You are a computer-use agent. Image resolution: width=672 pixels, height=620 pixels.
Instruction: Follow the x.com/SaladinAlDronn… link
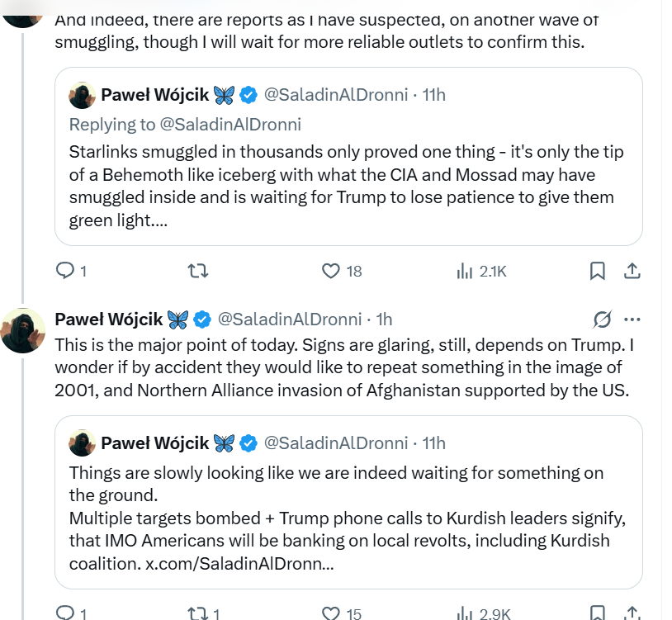[x=241, y=563]
